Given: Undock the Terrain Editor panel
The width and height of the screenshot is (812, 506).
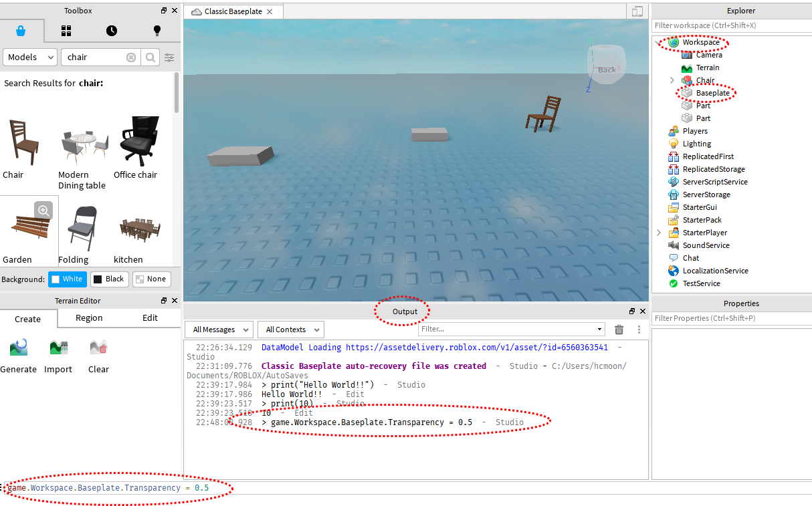Looking at the screenshot, I should (165, 301).
